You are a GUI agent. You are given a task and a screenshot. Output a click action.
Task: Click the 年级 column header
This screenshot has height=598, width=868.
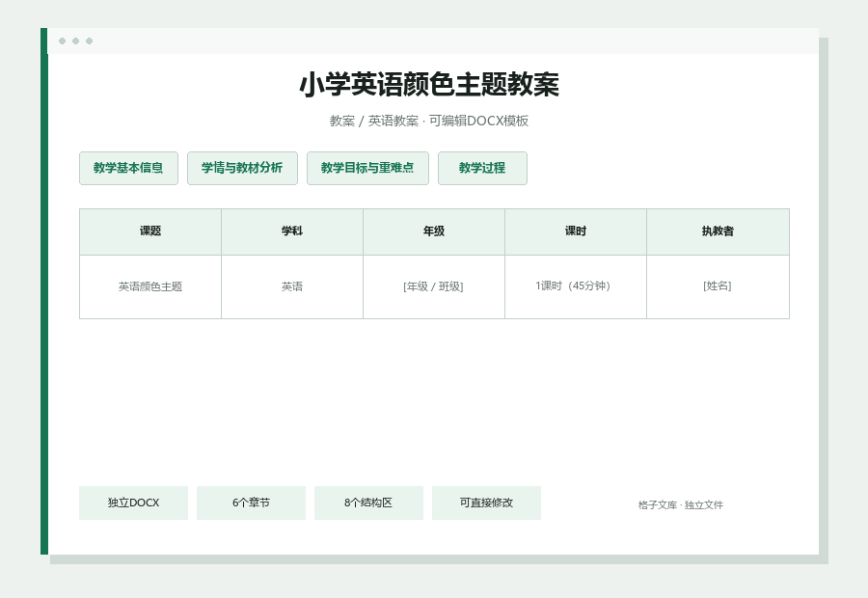(x=434, y=232)
